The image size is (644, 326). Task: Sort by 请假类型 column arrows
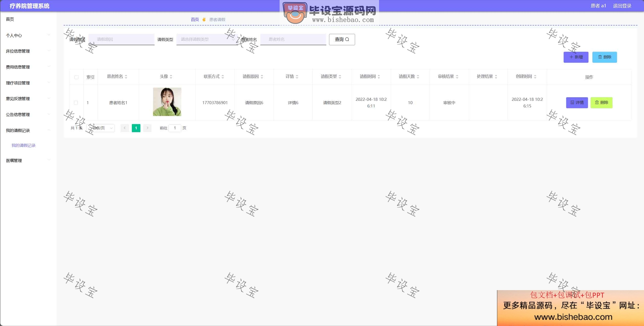[x=340, y=77]
